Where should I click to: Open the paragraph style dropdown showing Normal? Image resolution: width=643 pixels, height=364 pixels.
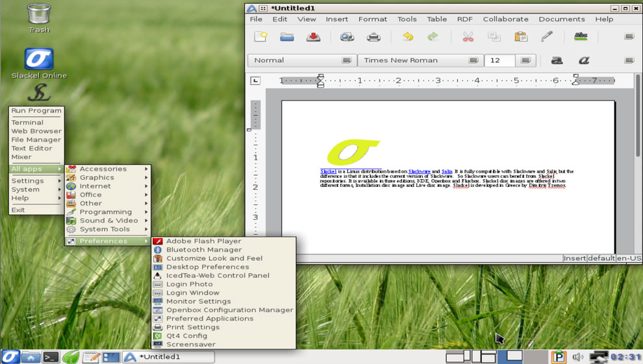pyautogui.click(x=301, y=60)
